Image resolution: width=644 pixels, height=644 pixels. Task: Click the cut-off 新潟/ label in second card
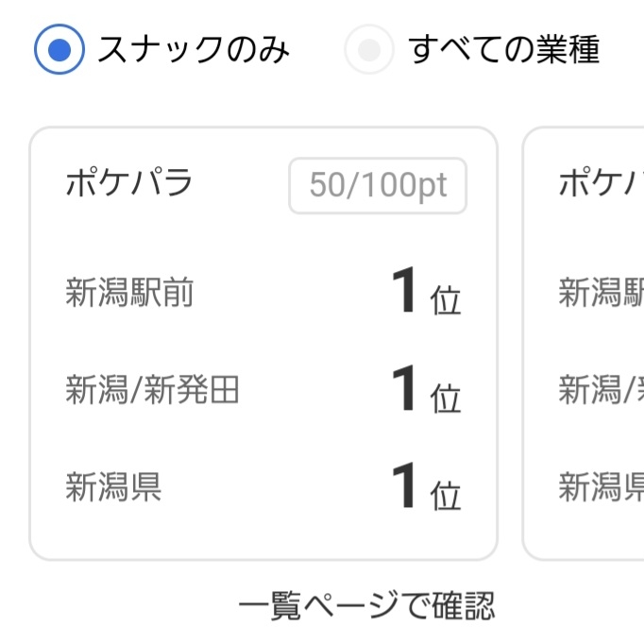pos(601,390)
